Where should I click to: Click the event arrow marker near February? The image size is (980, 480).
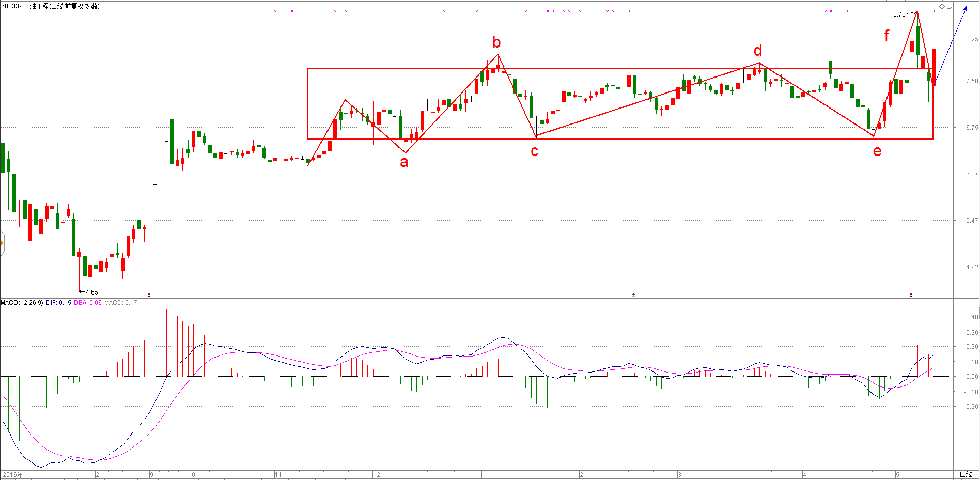[633, 295]
